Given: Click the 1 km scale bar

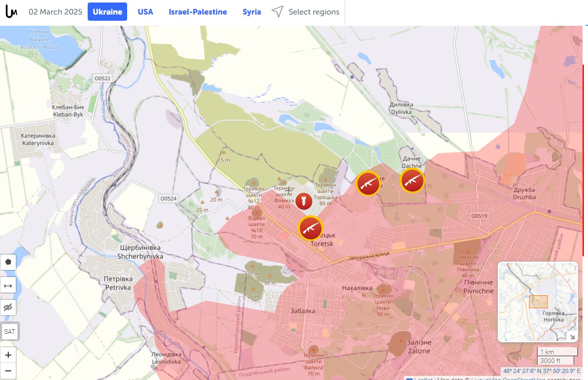Looking at the screenshot, I should pyautogui.click(x=557, y=352).
